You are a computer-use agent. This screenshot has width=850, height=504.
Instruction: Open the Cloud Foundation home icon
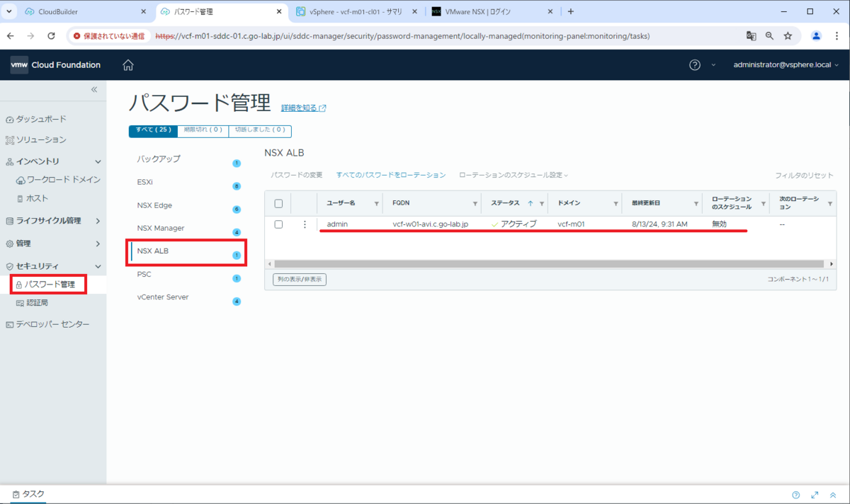128,65
